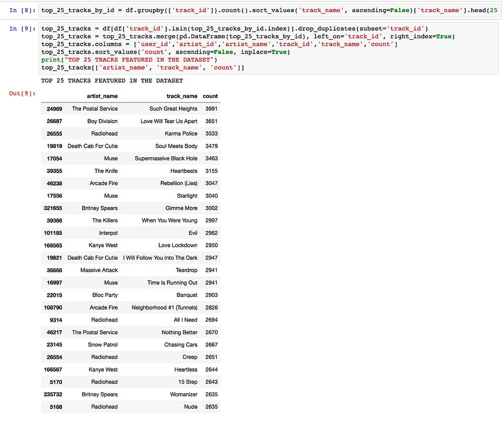Click row index 166565
The image size is (504, 422).
(x=53, y=246)
